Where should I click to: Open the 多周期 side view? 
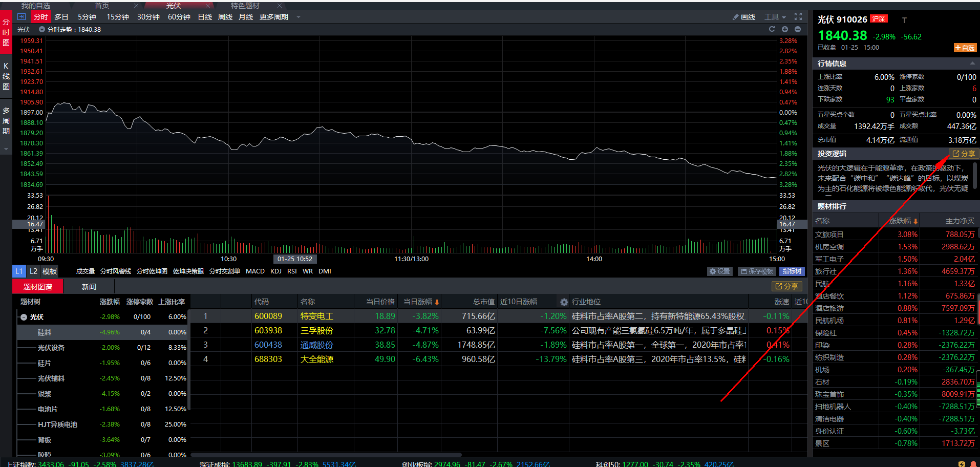click(x=6, y=121)
